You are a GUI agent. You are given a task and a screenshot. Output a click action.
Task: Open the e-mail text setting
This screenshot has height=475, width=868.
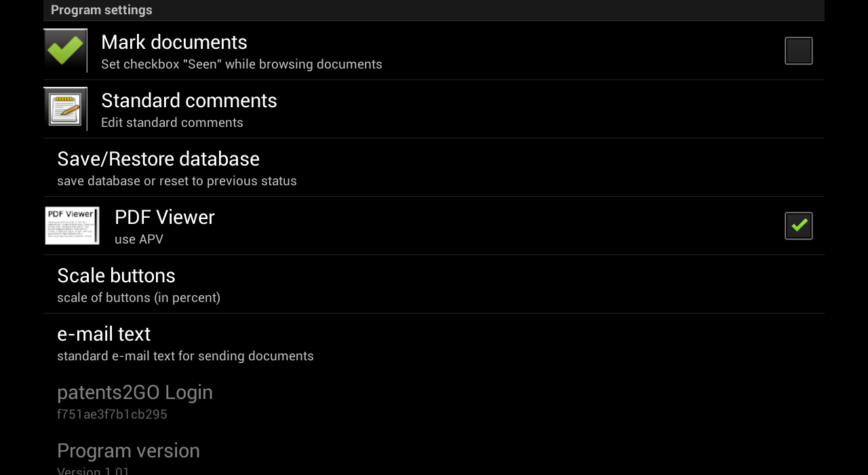tap(104, 334)
